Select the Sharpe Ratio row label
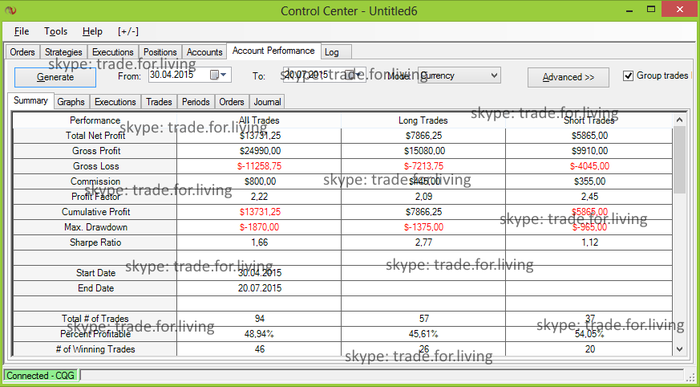 (x=96, y=242)
